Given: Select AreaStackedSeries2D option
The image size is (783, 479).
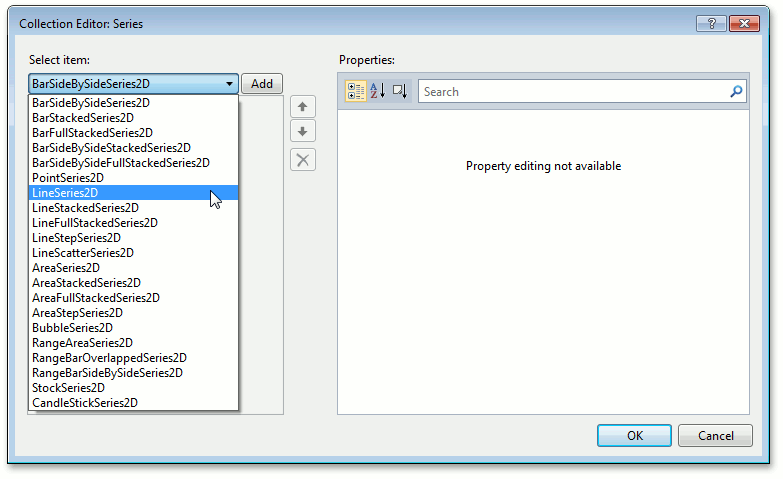Looking at the screenshot, I should click(x=133, y=283).
